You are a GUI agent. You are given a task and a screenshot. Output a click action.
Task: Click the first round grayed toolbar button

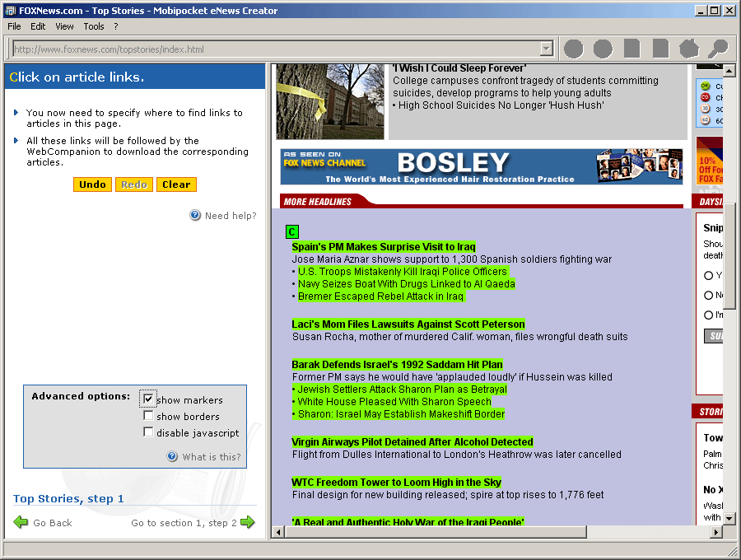(573, 49)
